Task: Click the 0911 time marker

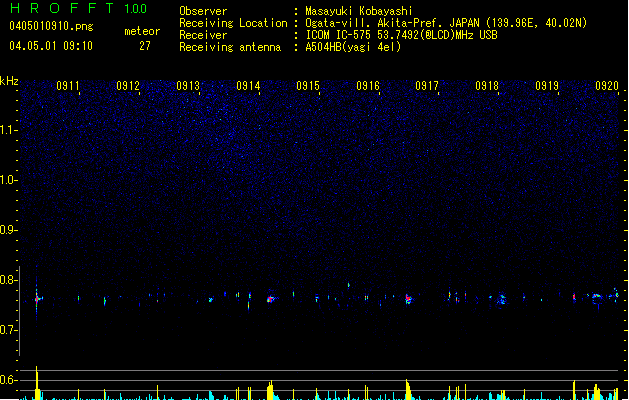Action: click(x=68, y=86)
